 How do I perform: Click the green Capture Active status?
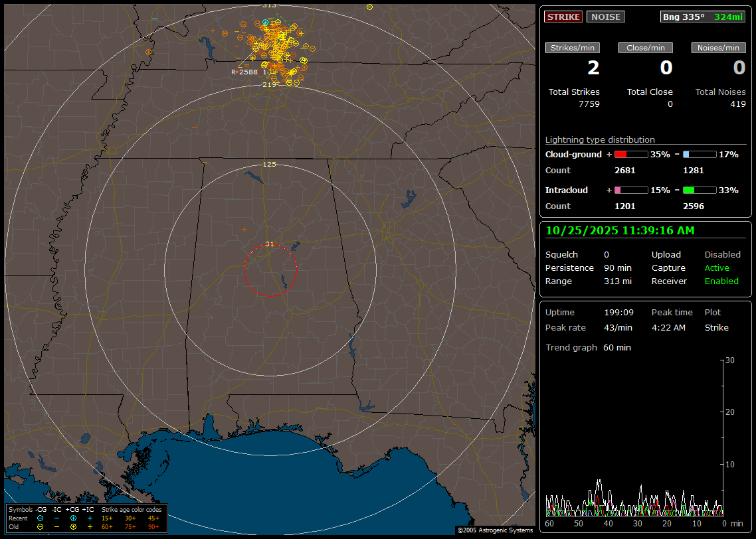click(x=717, y=268)
